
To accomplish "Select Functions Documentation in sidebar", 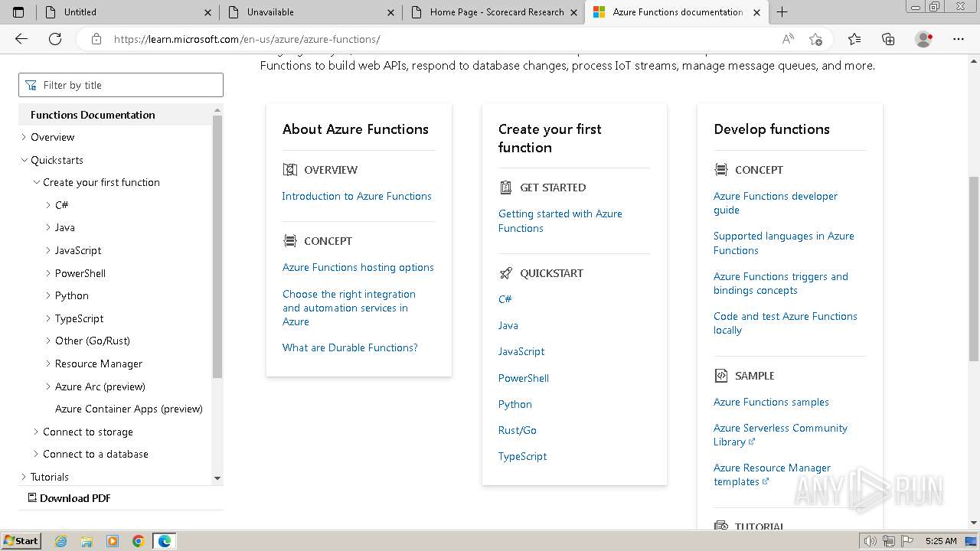I will 93,115.
